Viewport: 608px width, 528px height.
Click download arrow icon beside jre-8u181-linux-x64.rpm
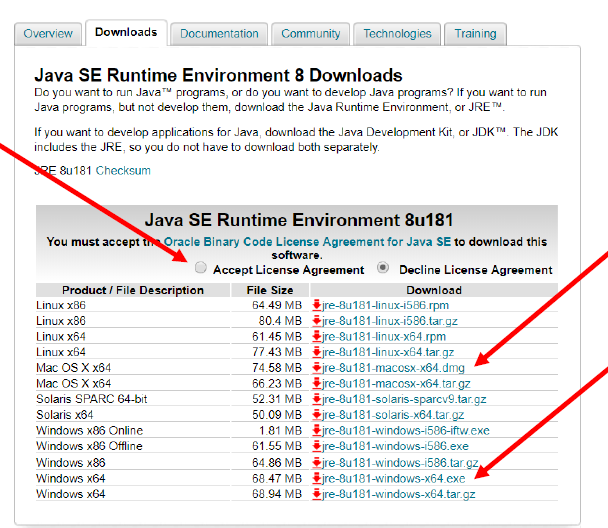[317, 337]
